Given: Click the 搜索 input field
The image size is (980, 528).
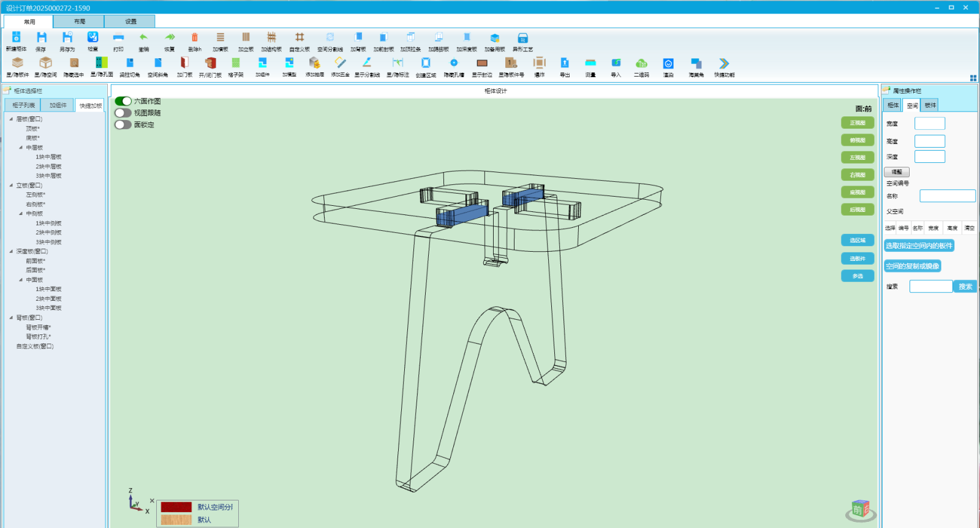Looking at the screenshot, I should (930, 287).
